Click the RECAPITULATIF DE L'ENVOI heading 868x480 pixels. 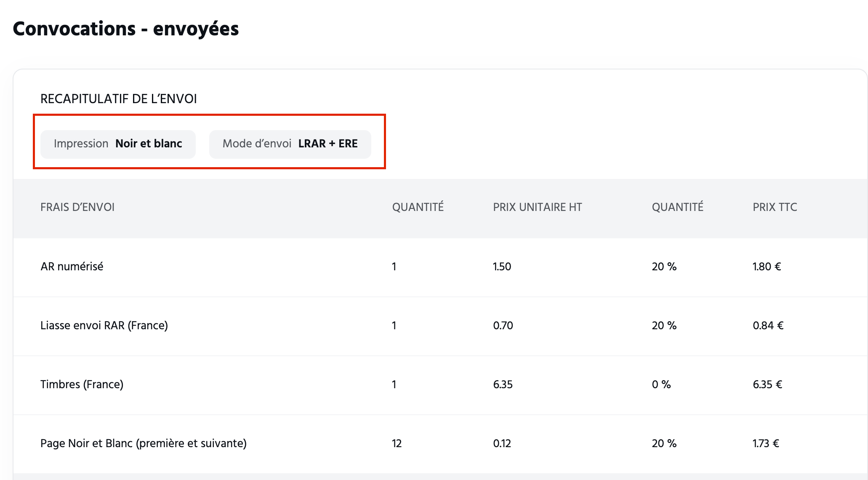pos(119,99)
